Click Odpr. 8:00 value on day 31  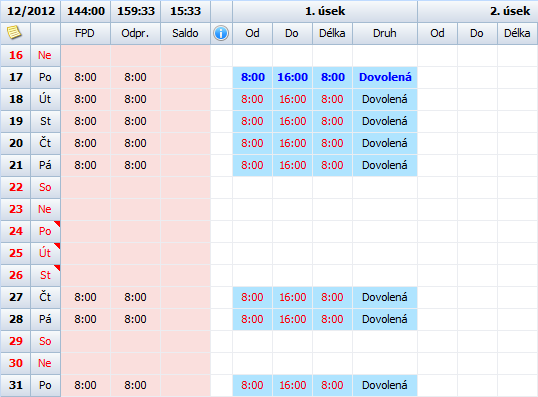pos(136,385)
